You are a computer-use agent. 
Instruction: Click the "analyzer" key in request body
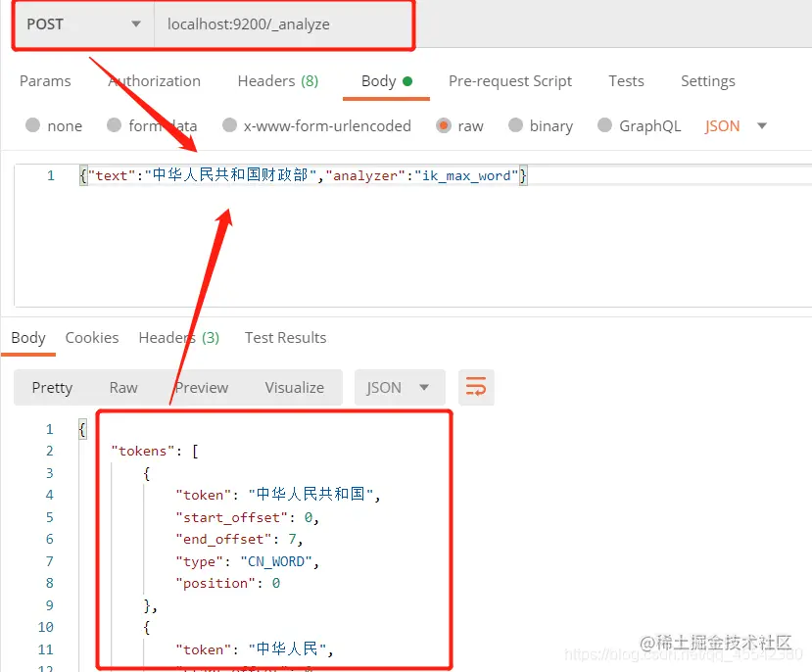point(365,176)
